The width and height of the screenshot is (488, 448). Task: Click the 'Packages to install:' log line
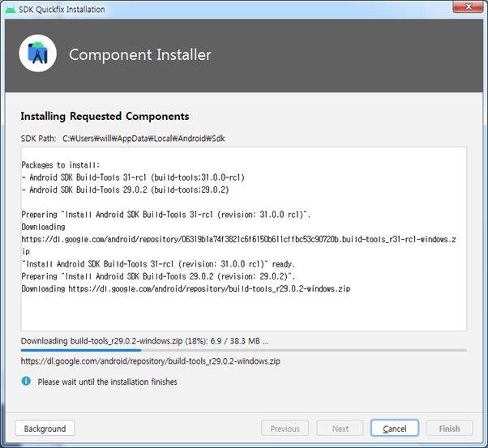pos(60,165)
